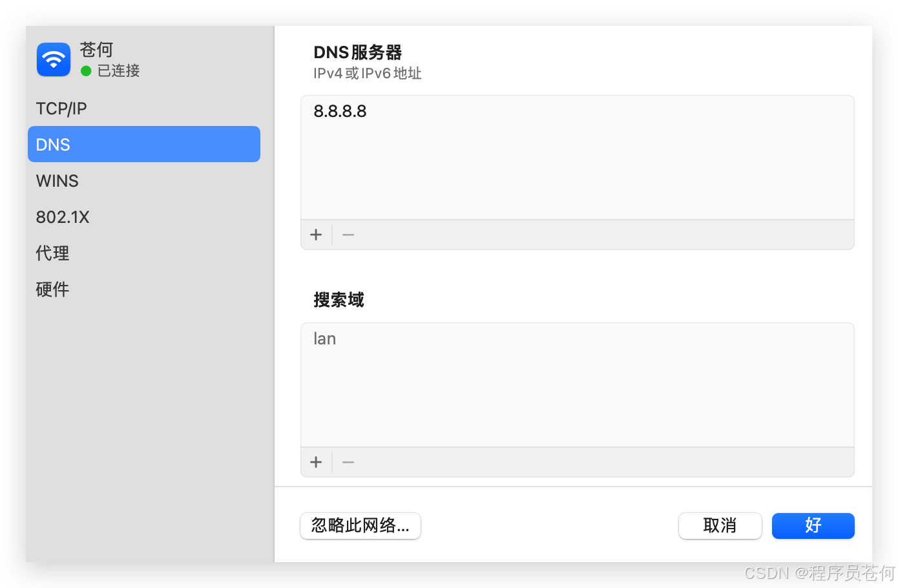Open the 802.1X tab
The image size is (898, 588).
pyautogui.click(x=144, y=217)
